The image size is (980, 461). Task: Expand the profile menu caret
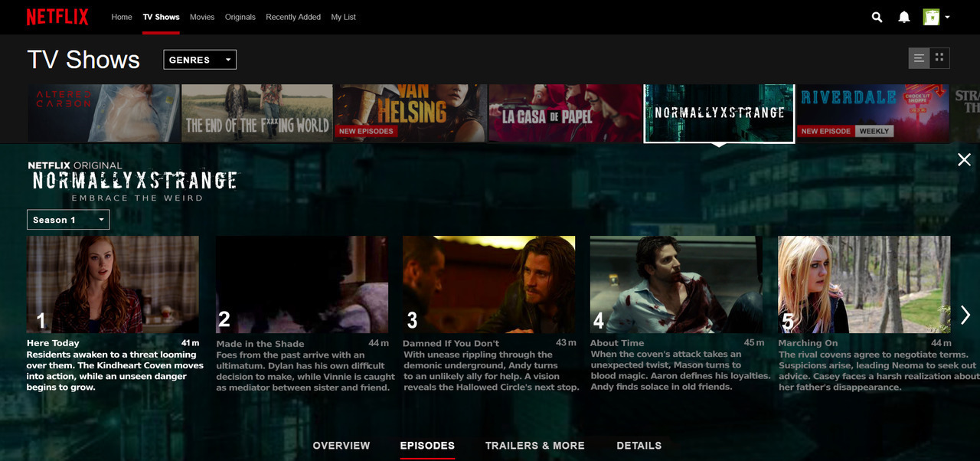click(x=948, y=17)
